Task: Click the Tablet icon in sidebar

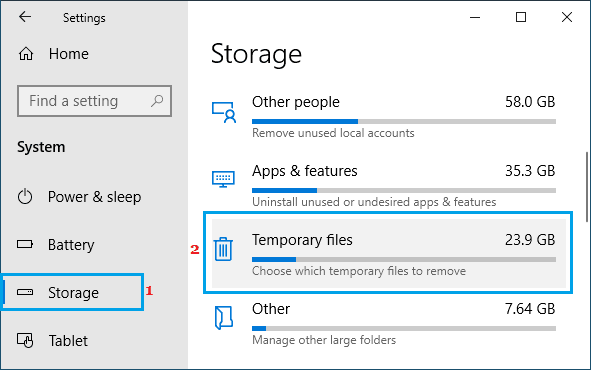Action: click(x=25, y=340)
